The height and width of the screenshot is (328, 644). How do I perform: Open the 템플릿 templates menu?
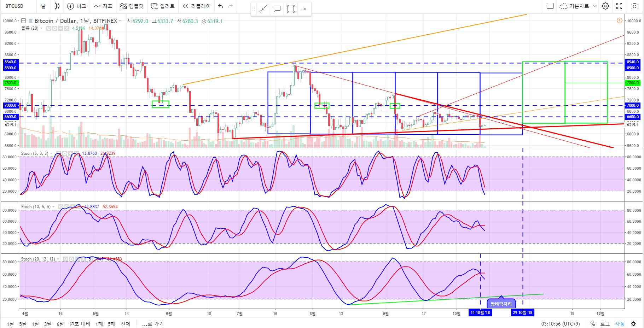tap(132, 6)
